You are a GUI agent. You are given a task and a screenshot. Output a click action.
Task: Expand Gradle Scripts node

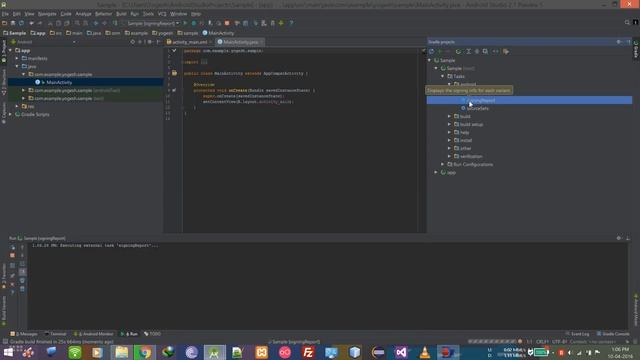point(11,115)
